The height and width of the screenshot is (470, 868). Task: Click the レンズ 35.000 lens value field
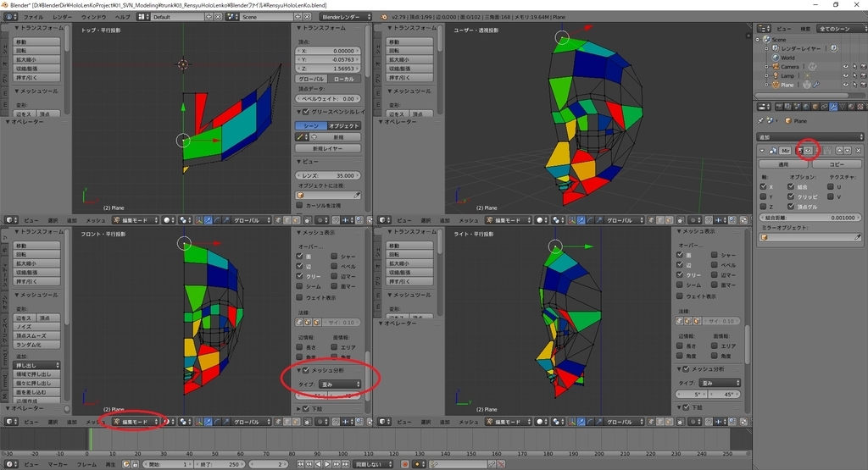[328, 175]
